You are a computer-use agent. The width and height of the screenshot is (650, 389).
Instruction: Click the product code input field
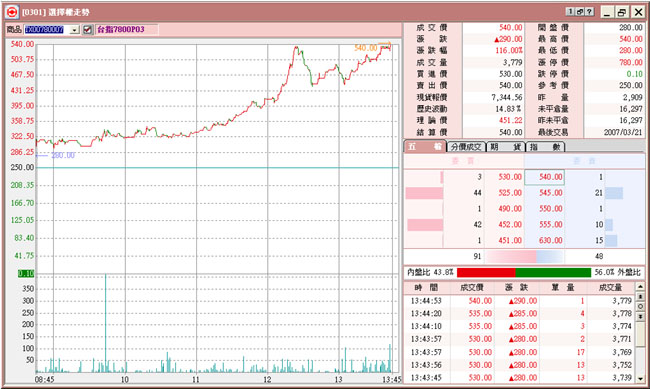tap(47, 29)
